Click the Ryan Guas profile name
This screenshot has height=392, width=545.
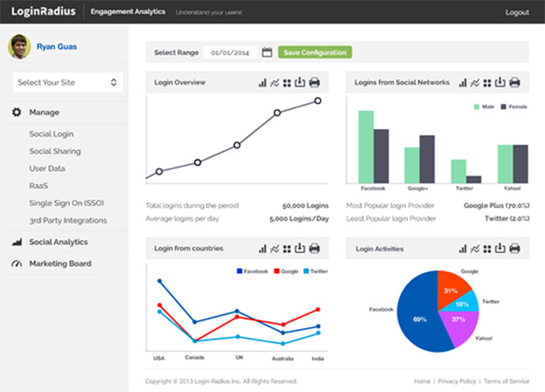click(57, 46)
